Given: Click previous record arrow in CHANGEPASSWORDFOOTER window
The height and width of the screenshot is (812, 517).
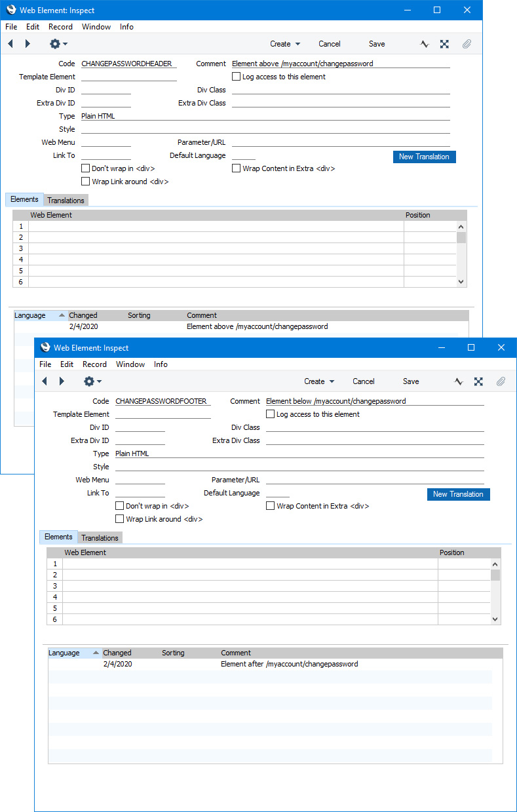Looking at the screenshot, I should click(x=45, y=381).
